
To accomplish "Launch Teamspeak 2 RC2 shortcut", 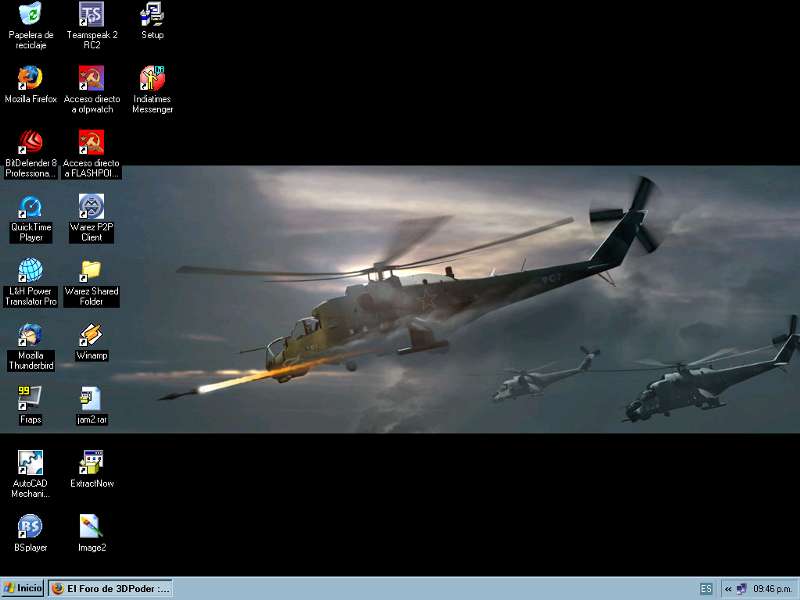I will tap(91, 14).
